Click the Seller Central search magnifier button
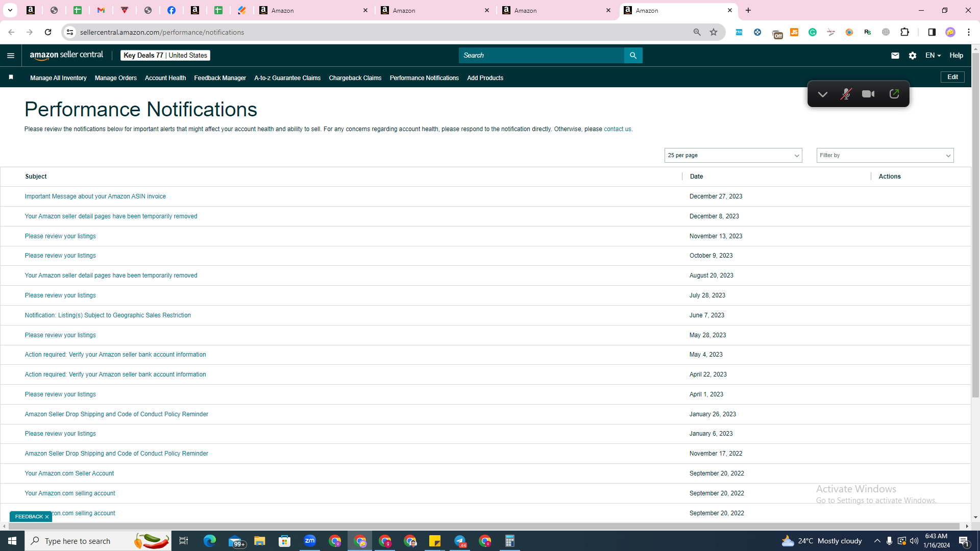The height and width of the screenshot is (551, 980). point(633,56)
